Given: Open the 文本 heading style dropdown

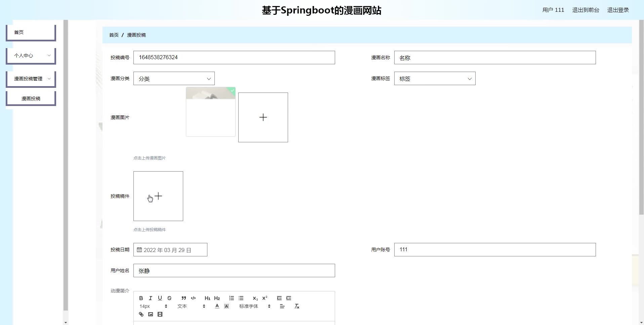Looking at the screenshot, I should tap(191, 306).
